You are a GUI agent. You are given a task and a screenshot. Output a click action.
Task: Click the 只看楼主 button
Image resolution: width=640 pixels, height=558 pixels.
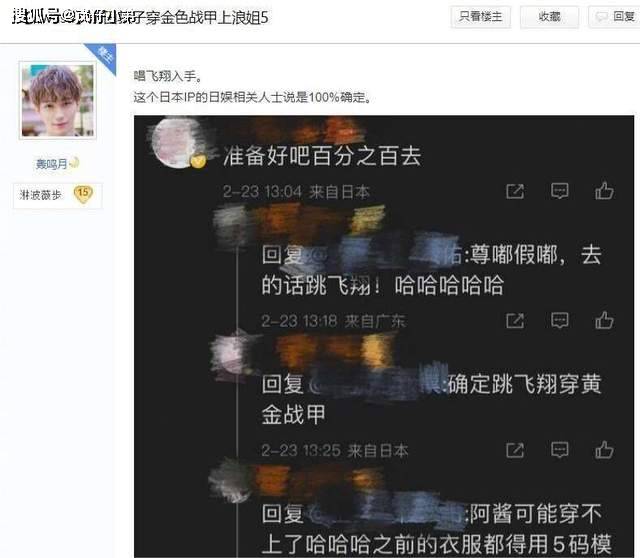coord(480,17)
